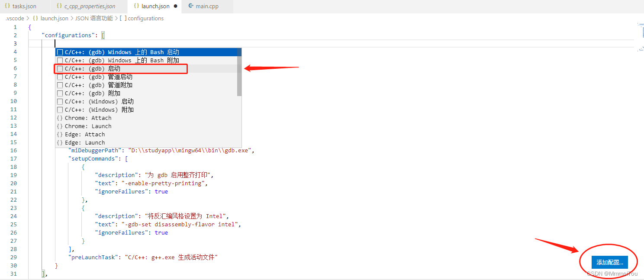Open the JSON 语言功能 breadcrumb
This screenshot has height=280, width=644.
pyautogui.click(x=94, y=19)
